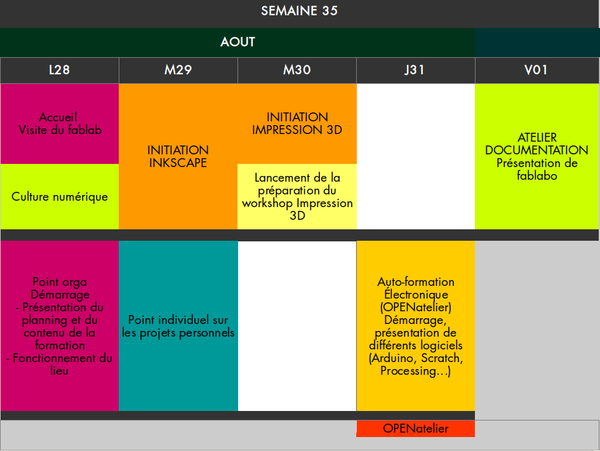Image resolution: width=600 pixels, height=451 pixels.
Task: Click Point individuel sur les projets personnels
Action: point(178,325)
